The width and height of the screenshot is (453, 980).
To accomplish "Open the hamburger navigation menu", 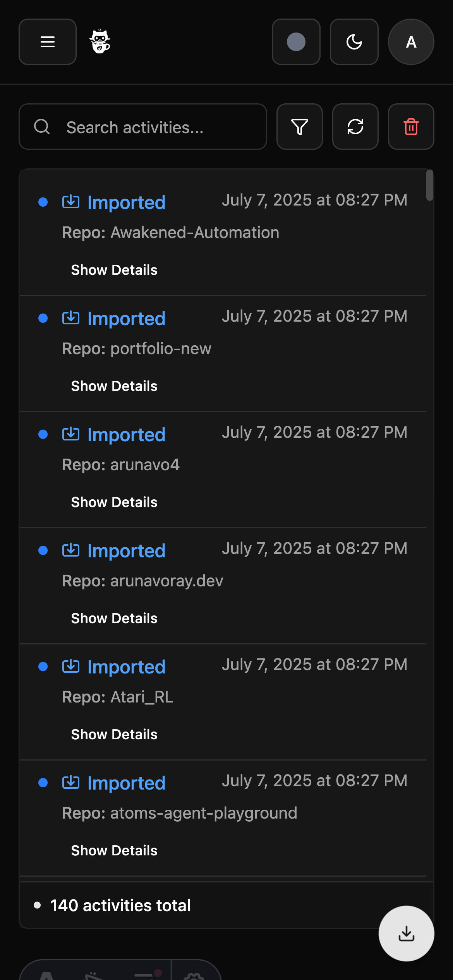I will [x=48, y=42].
